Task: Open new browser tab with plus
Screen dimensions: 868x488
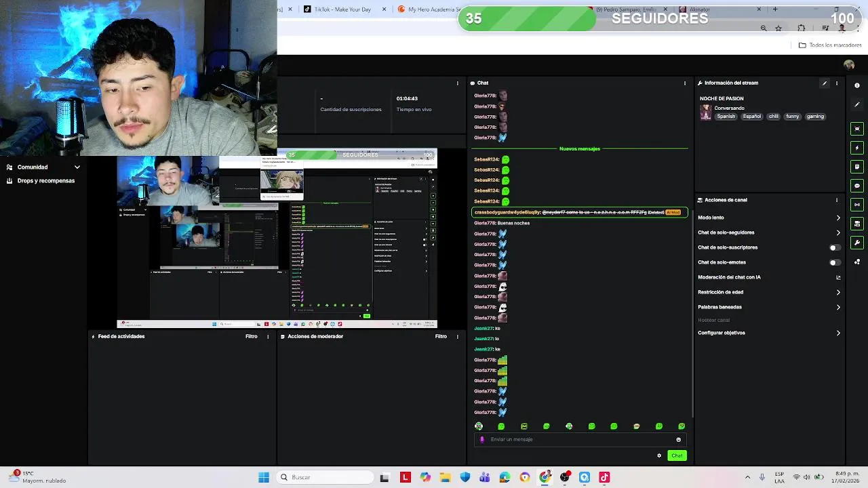Action: point(775,9)
